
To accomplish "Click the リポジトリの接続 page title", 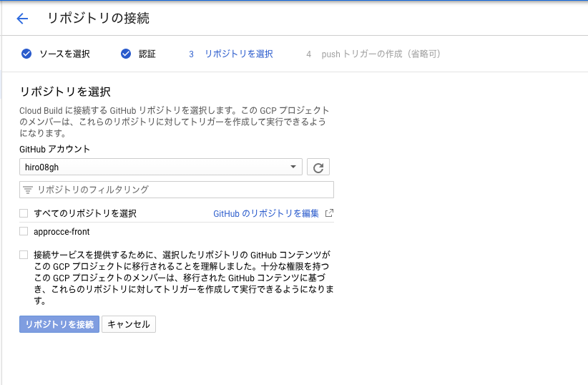I will (98, 19).
